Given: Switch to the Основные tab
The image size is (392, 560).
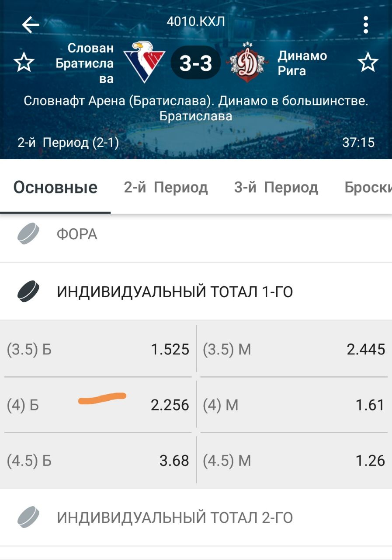Looking at the screenshot, I should tap(56, 187).
